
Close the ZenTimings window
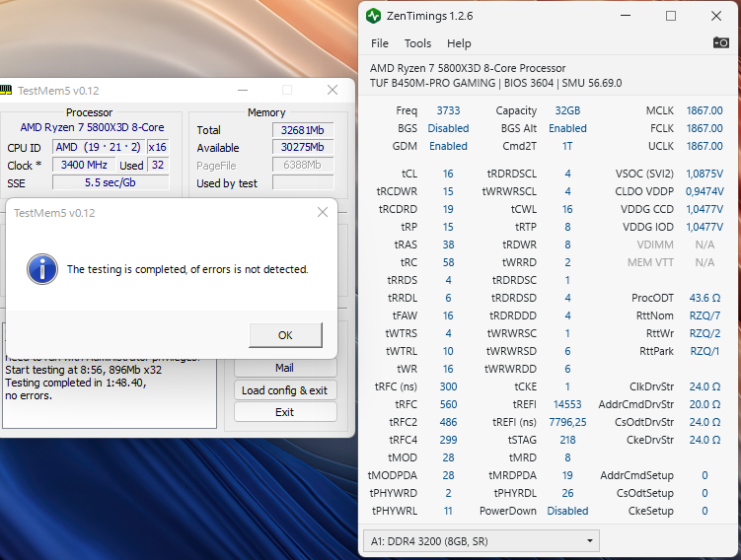716,16
